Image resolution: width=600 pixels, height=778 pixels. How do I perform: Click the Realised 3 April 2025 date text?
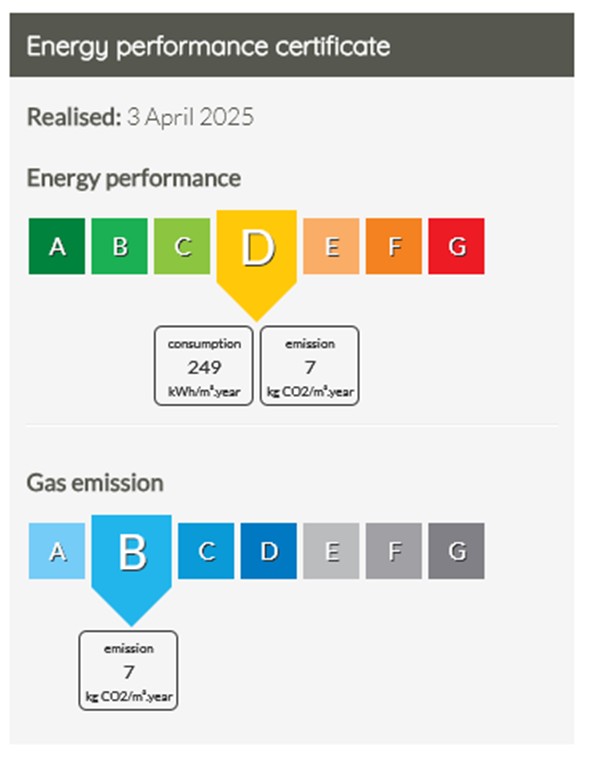point(140,117)
